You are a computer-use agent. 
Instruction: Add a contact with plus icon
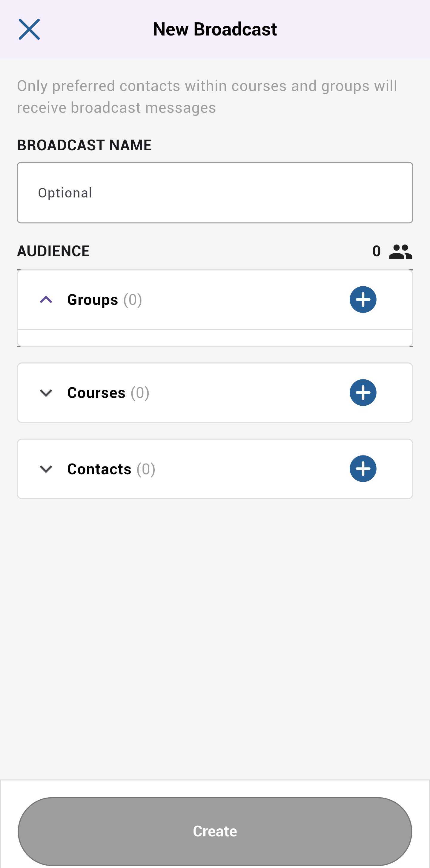tap(363, 469)
